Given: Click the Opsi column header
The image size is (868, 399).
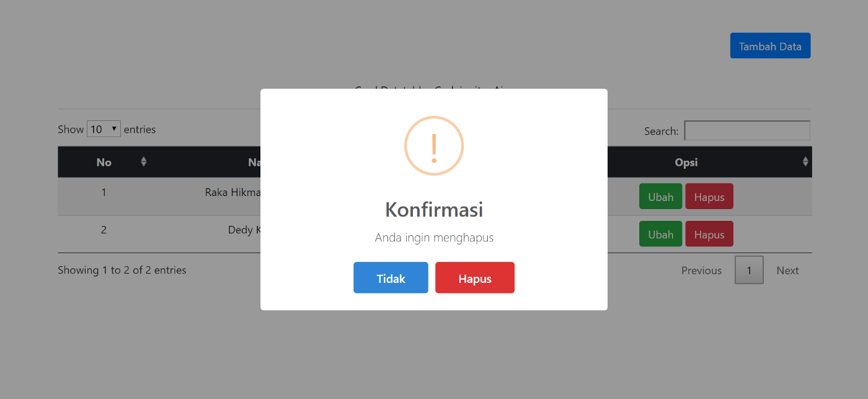Looking at the screenshot, I should [686, 162].
